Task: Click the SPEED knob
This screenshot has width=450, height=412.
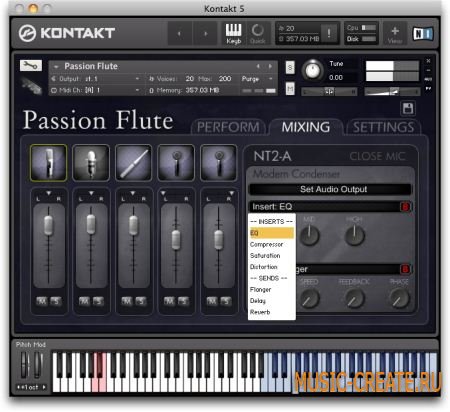Action: 309,298
